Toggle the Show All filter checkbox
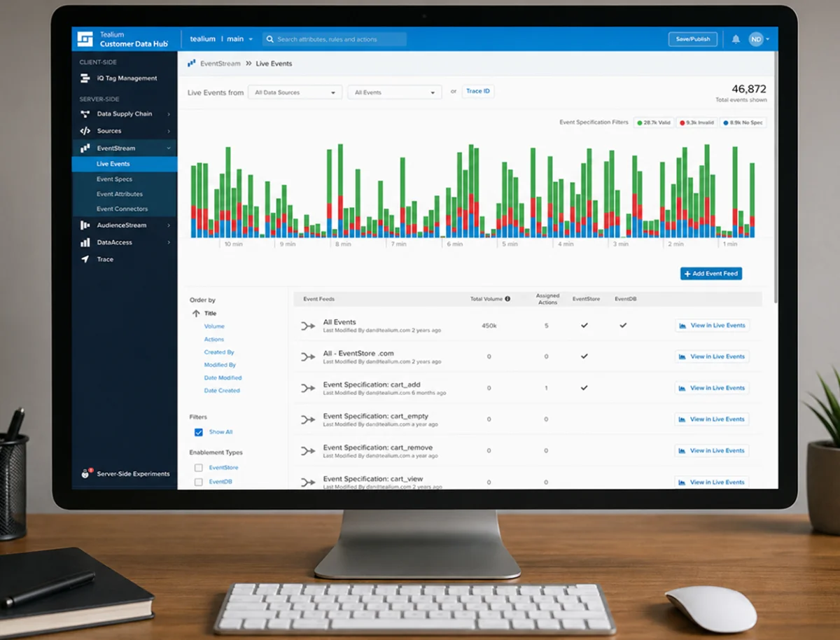Image resolution: width=840 pixels, height=640 pixels. click(199, 432)
